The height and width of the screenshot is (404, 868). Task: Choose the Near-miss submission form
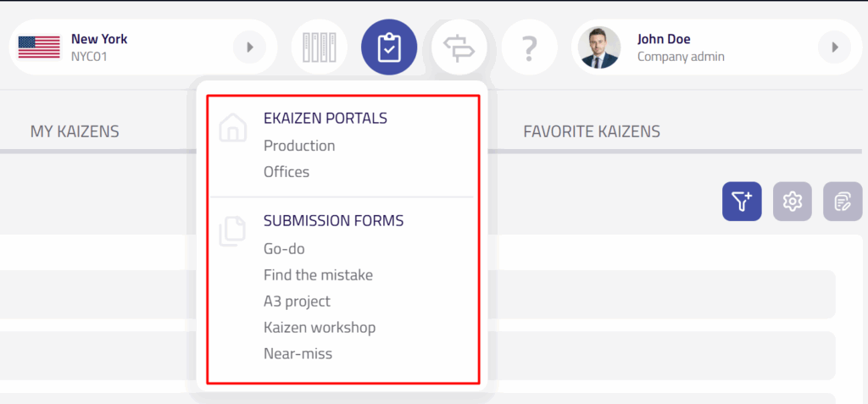click(298, 354)
